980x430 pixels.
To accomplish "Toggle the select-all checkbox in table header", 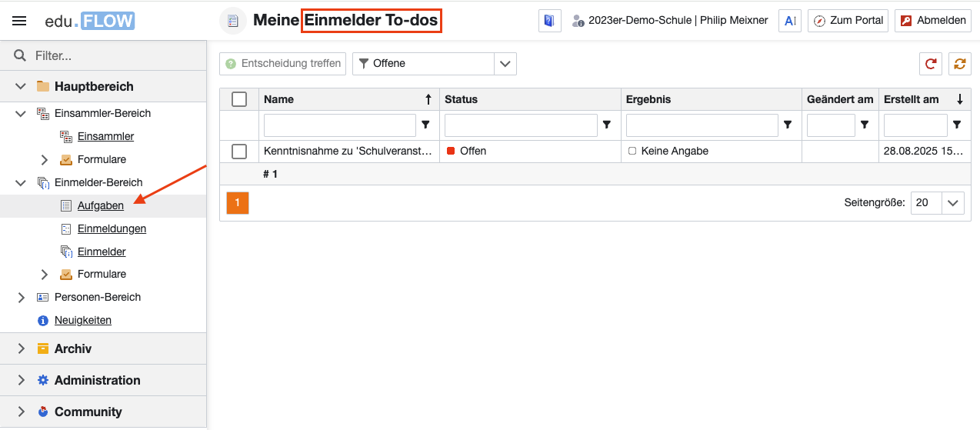I will (x=239, y=99).
